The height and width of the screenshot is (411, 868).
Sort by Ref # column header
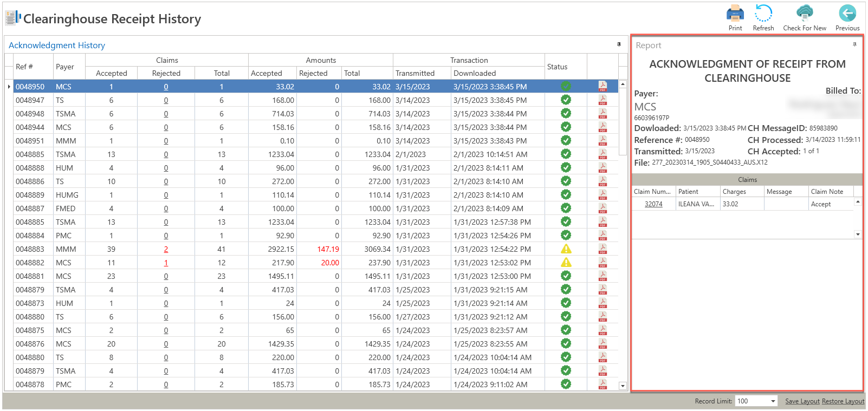(x=33, y=67)
